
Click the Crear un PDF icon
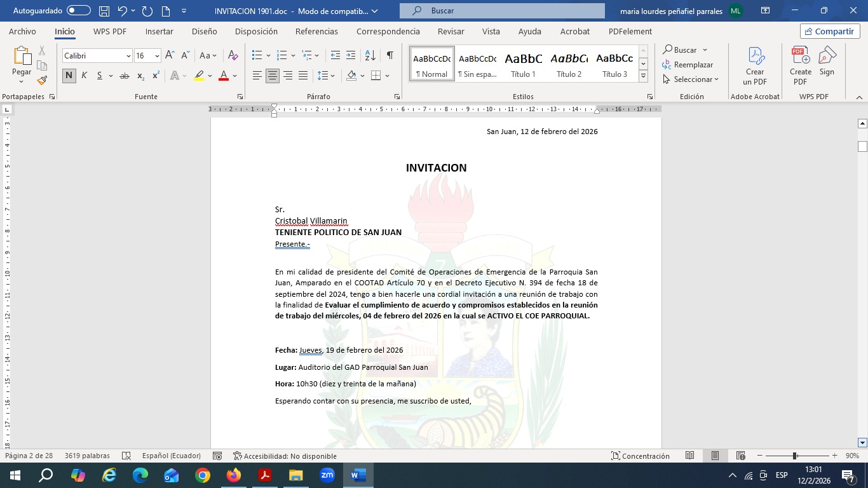[x=755, y=66]
